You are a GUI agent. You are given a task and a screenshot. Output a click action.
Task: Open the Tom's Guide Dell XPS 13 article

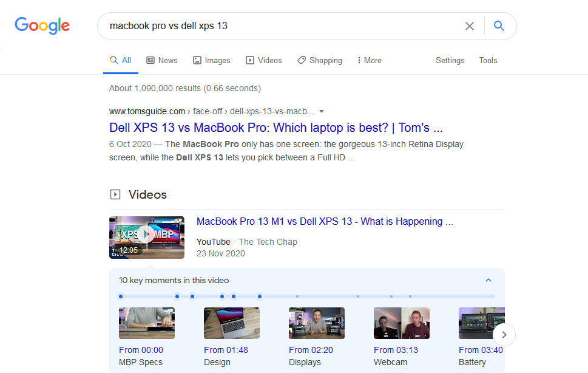275,128
